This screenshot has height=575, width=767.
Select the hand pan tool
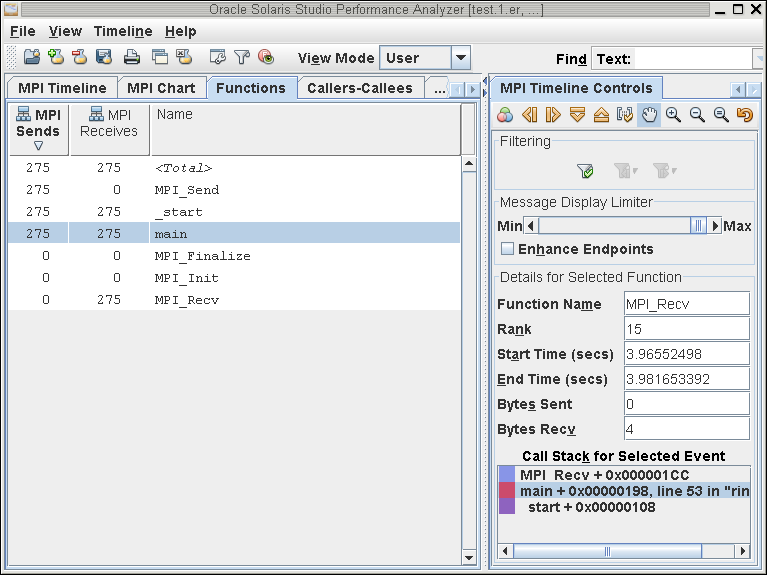(x=649, y=115)
